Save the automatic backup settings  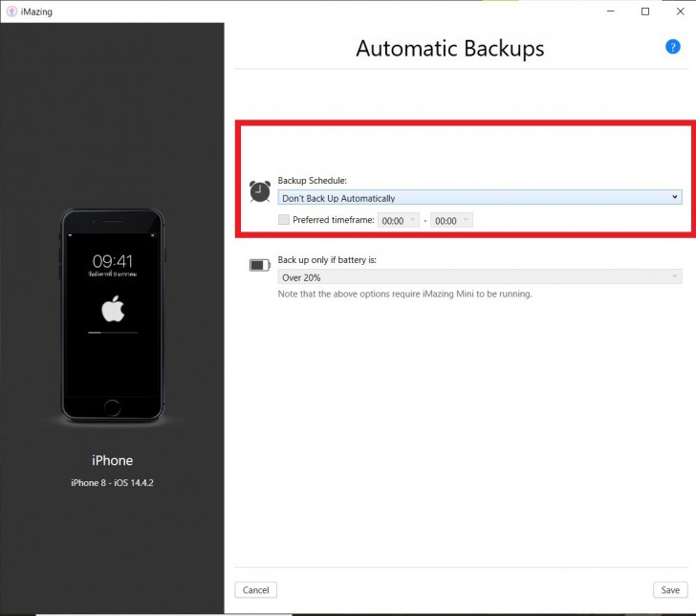[x=670, y=590]
